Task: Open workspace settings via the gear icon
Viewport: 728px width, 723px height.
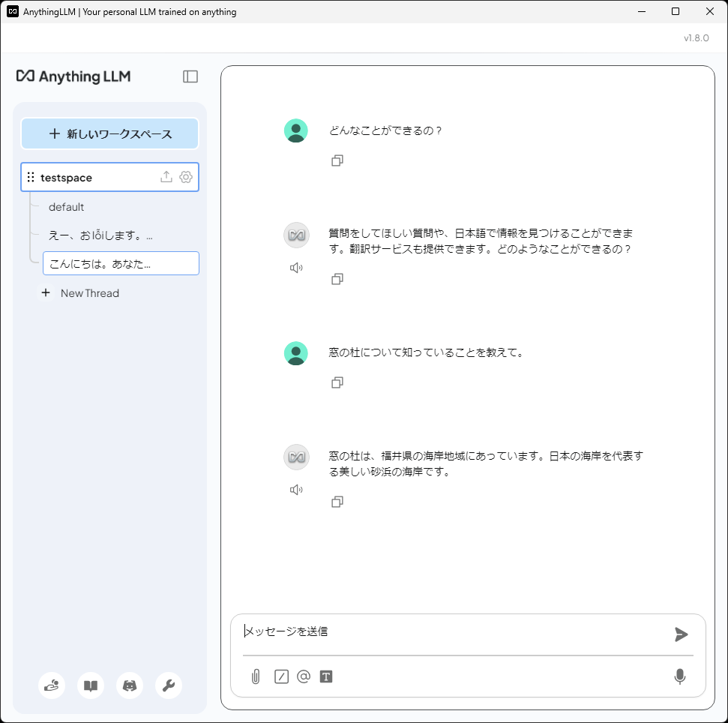Action: 185,177
